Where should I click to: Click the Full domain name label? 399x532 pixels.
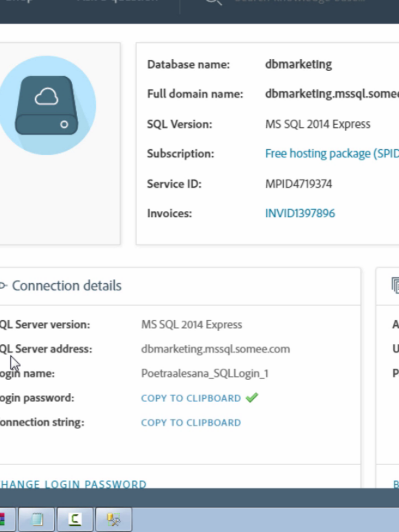195,94
